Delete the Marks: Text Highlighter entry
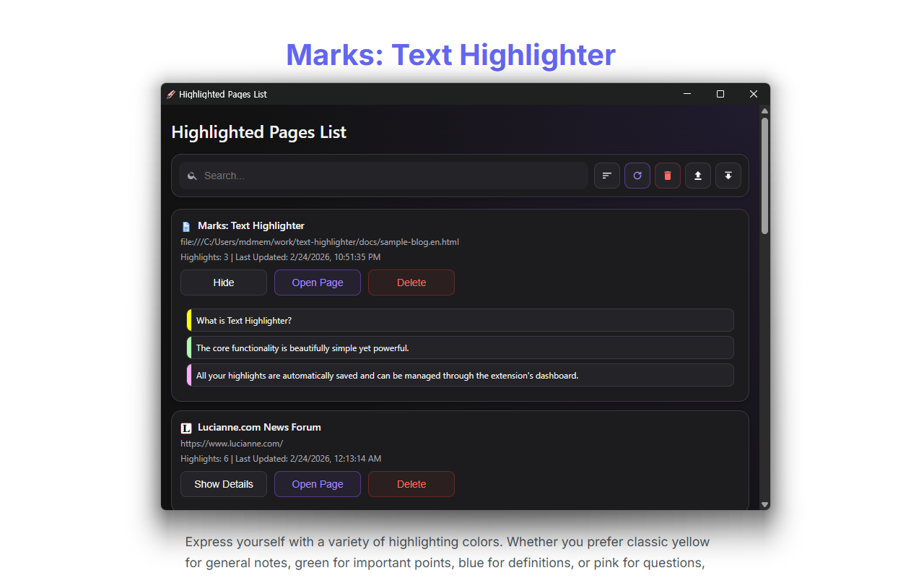Viewport: 924px width, 578px height. pyautogui.click(x=411, y=282)
